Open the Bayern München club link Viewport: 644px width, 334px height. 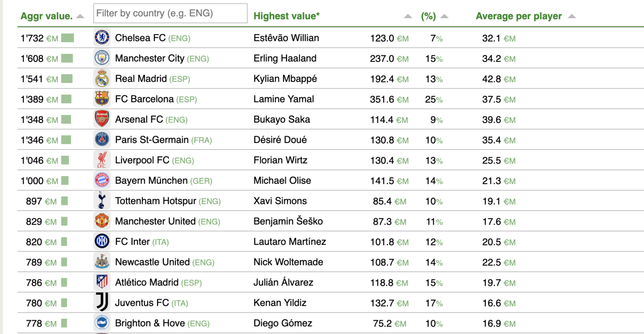coord(151,180)
